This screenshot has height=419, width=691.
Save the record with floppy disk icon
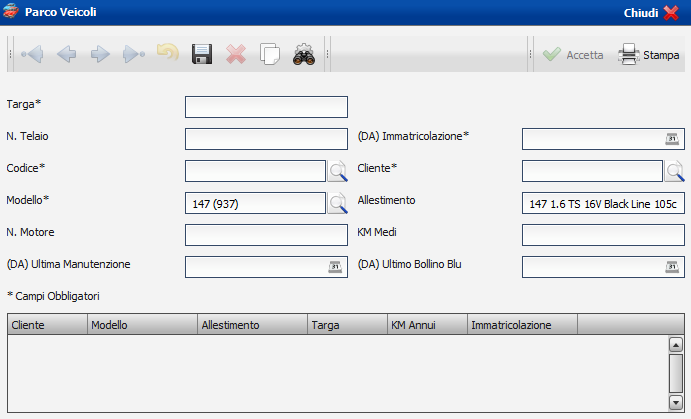click(x=202, y=55)
